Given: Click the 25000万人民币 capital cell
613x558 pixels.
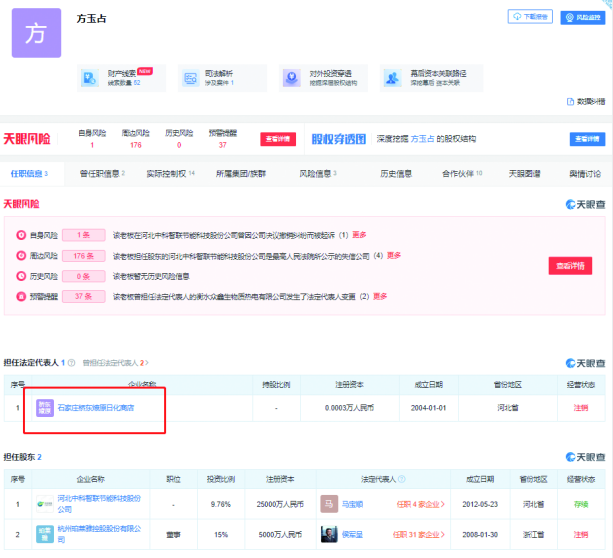Looking at the screenshot, I should point(280,504).
